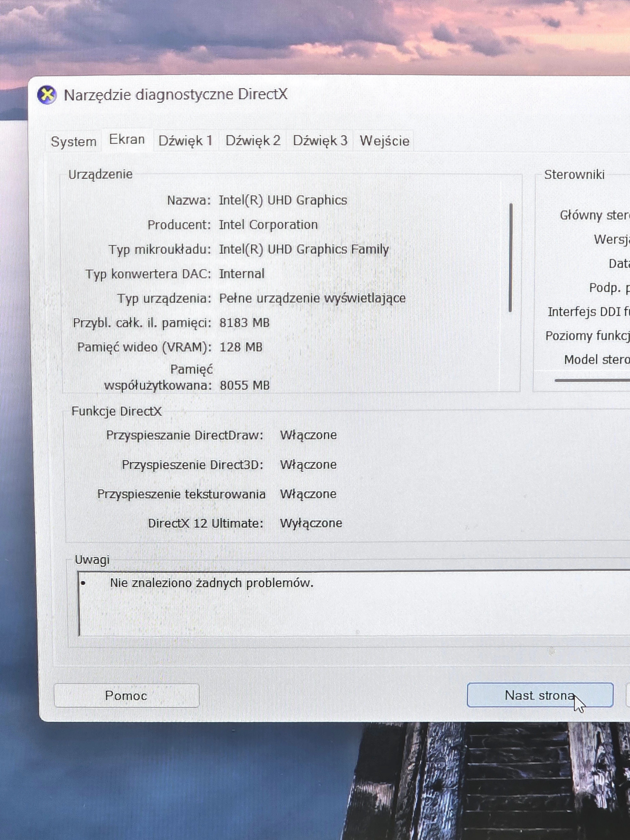Click the DirectX 12 Ultimate Wyłączone value
The image size is (630, 840).
(x=311, y=523)
